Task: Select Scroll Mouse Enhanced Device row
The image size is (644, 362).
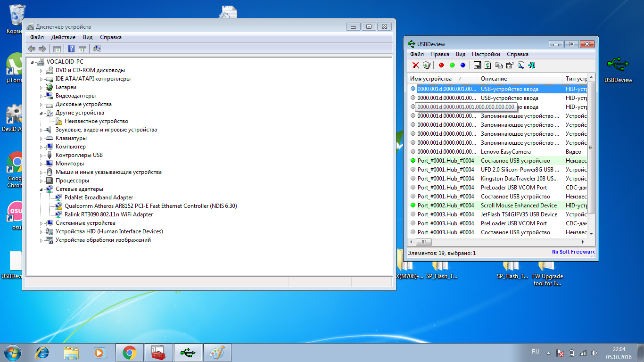Action: click(519, 206)
